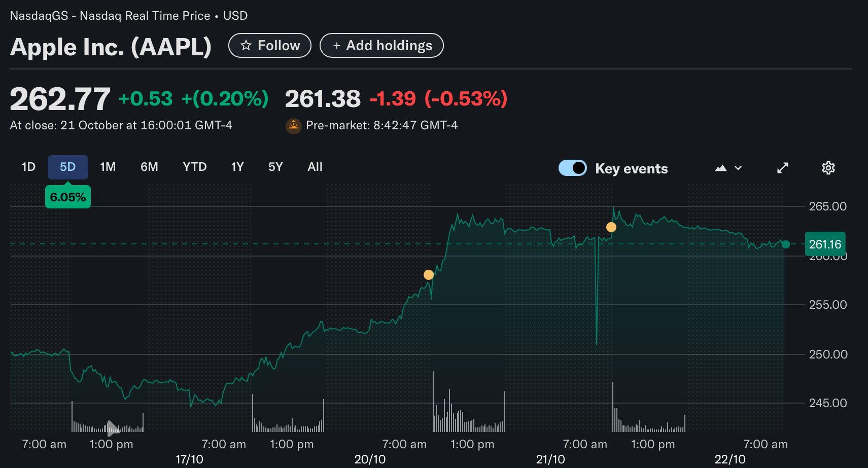Select the All time range

(315, 167)
